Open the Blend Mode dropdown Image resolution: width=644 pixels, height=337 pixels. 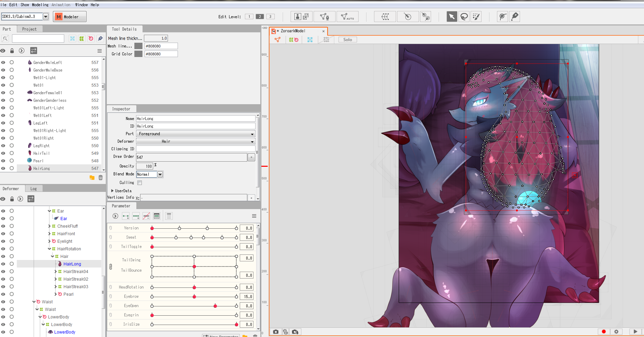[x=160, y=174]
